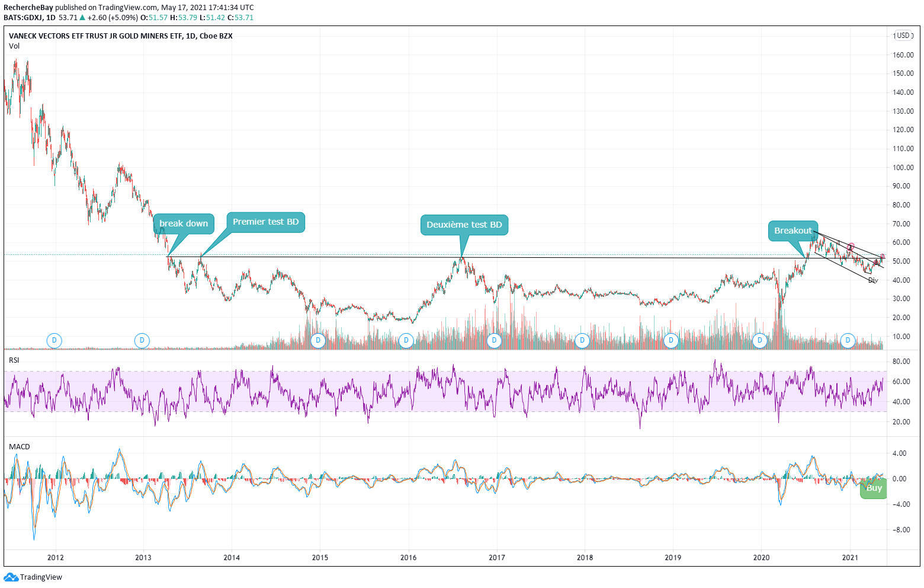
Task: Click the dividend marker near 2016
Action: 406,340
